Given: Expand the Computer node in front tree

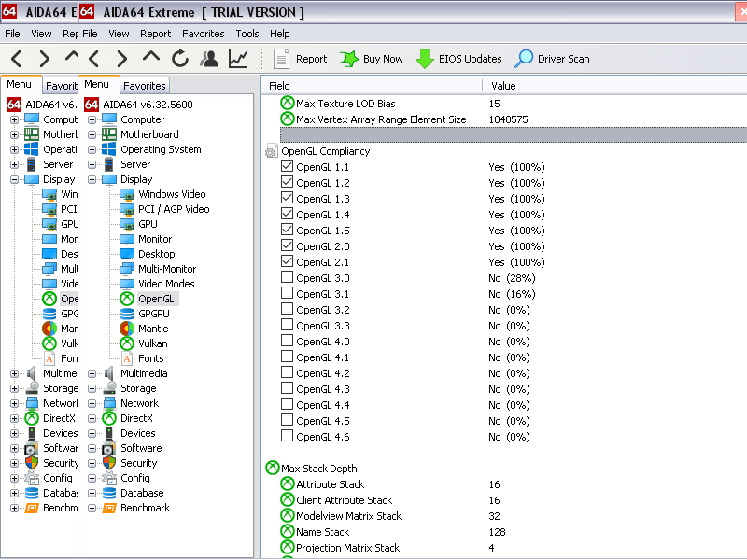Looking at the screenshot, I should coord(92,120).
